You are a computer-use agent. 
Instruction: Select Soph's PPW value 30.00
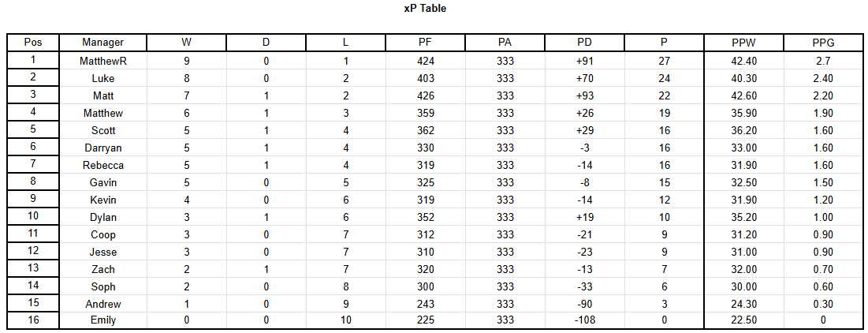click(x=744, y=286)
